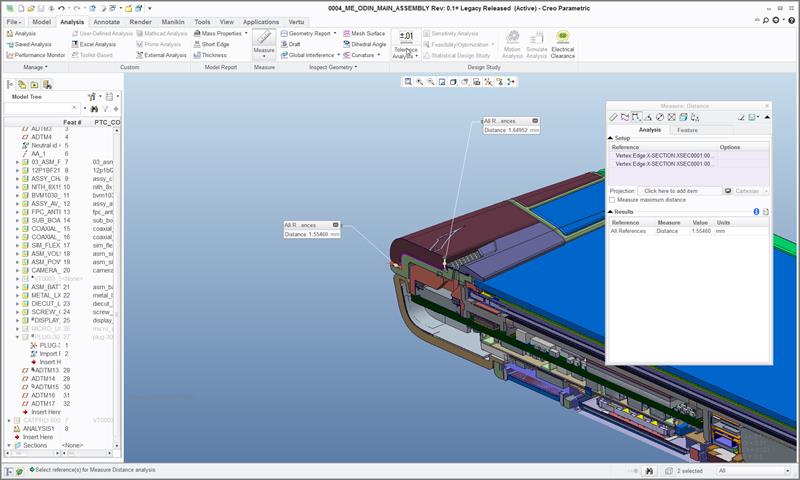The image size is (800, 480).
Task: Open the Global Interference dropdown
Action: (x=338, y=55)
